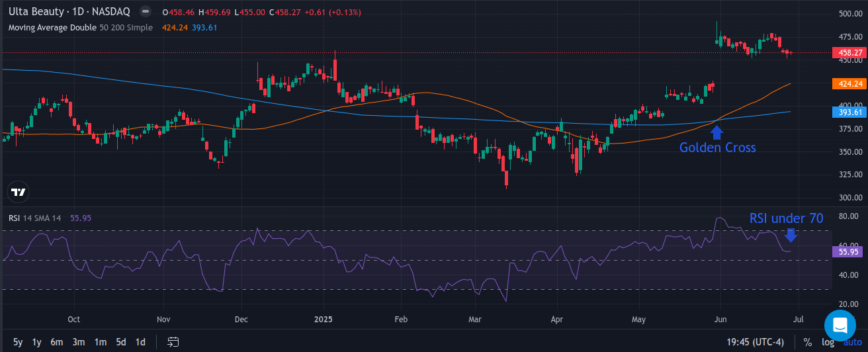The image size is (868, 352).
Task: Select the 6m time range
Action: pos(57,342)
